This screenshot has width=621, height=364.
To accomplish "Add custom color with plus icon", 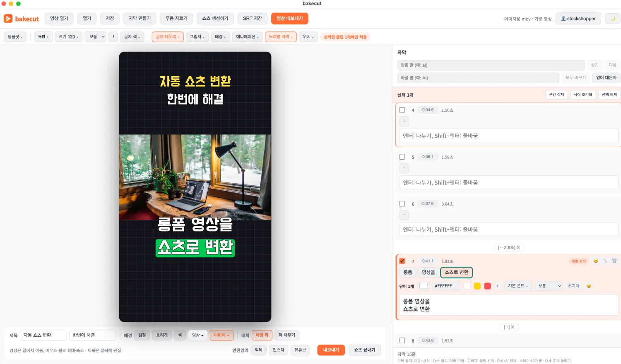I will [x=498, y=286].
